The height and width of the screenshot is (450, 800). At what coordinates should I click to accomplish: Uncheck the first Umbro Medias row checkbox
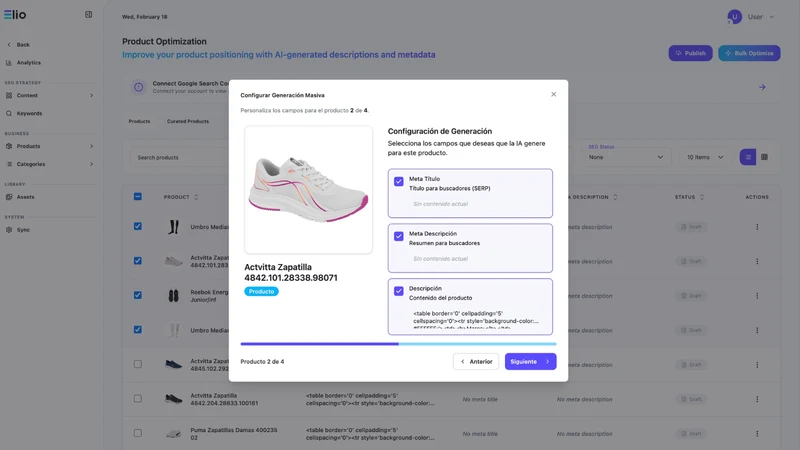[x=138, y=226]
